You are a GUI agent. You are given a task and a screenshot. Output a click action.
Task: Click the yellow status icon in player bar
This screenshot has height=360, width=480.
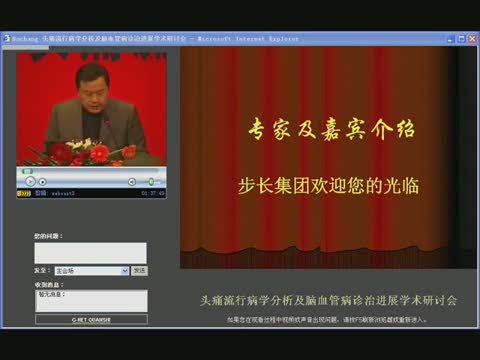coord(24,193)
